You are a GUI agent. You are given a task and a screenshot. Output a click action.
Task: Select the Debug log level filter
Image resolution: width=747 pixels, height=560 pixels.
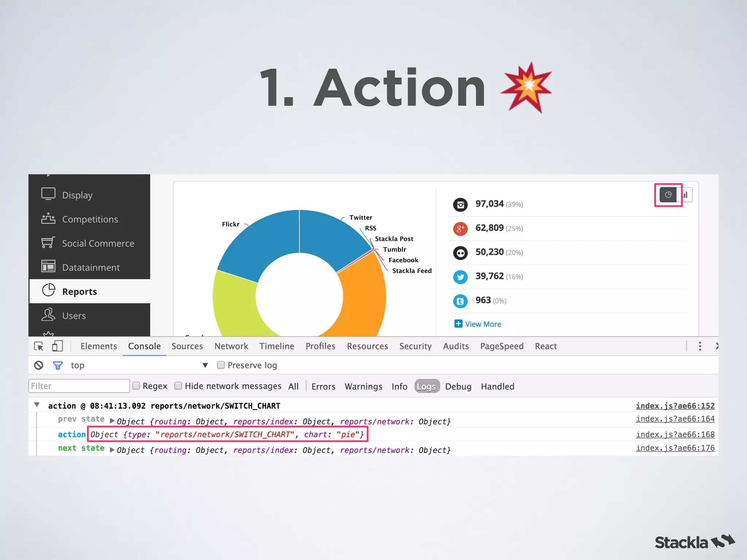(458, 386)
